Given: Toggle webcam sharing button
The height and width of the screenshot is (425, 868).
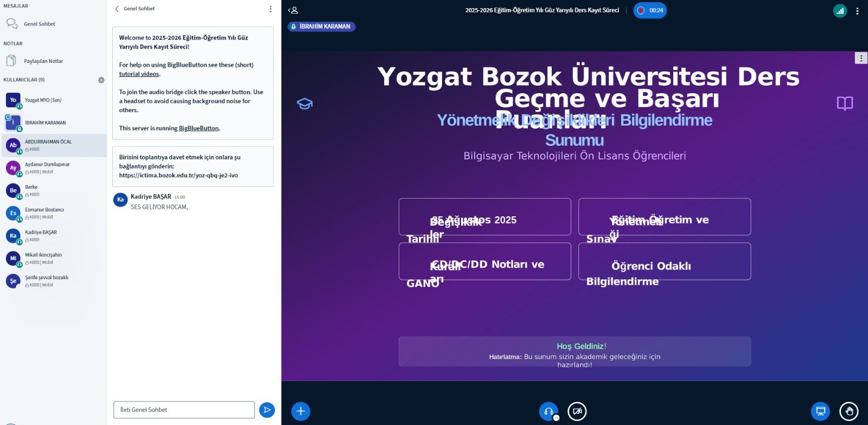Looking at the screenshot, I should [577, 411].
